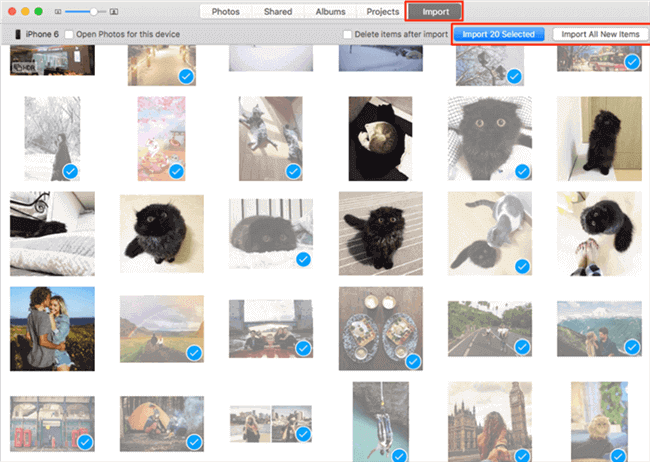Screen dimensions: 650x462
Task: Select the HDR storefront photo at top
Action: pyautogui.click(x=52, y=61)
